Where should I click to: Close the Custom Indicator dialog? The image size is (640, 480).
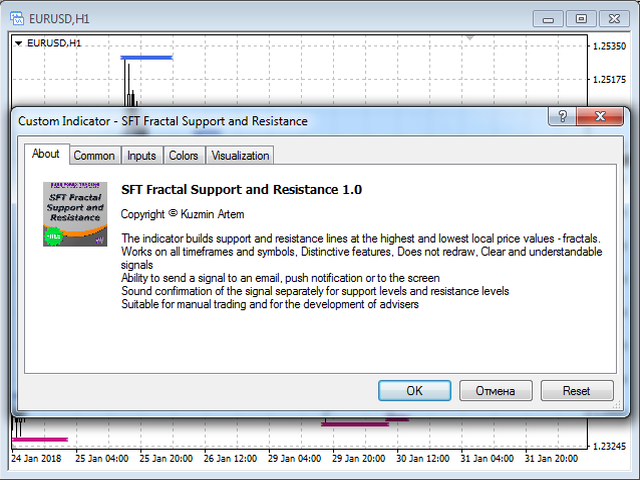point(600,117)
